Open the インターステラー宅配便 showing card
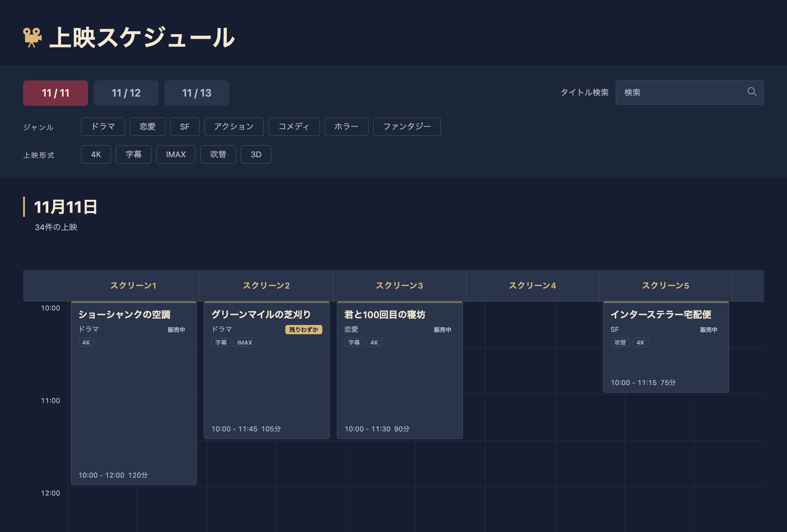787x532 pixels. [666, 347]
